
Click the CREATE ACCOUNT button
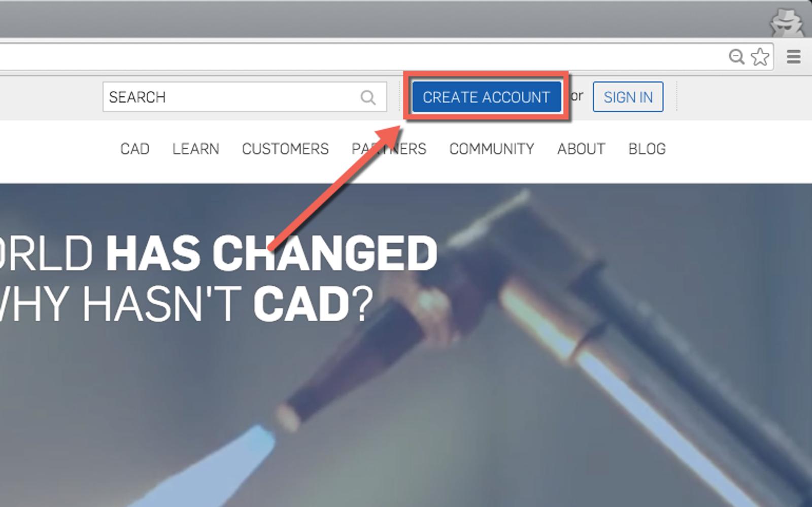(486, 97)
